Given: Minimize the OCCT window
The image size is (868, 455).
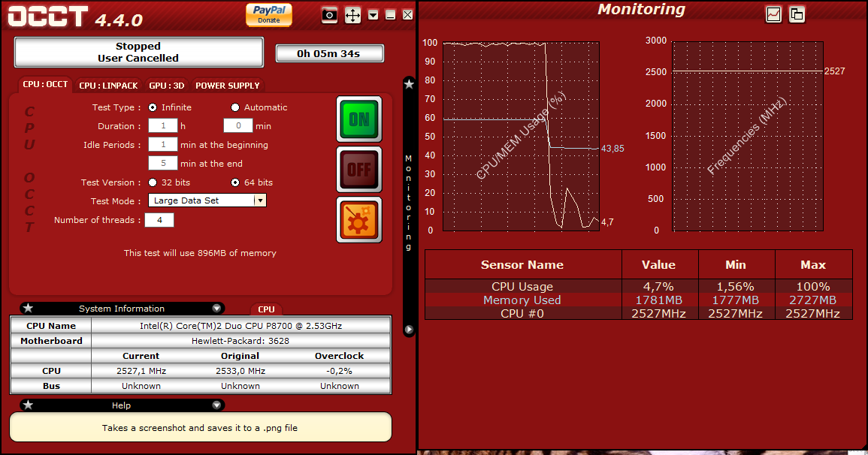Looking at the screenshot, I should 390,15.
